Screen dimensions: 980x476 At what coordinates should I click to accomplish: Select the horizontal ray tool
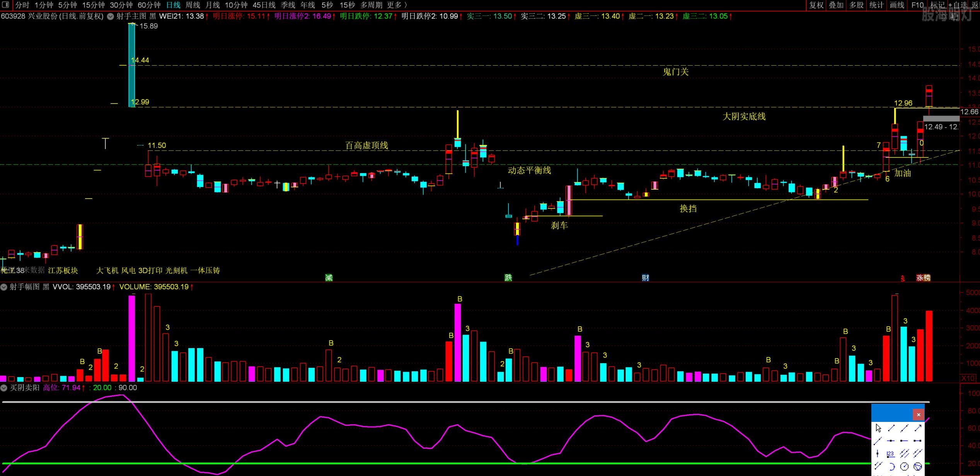point(905,440)
